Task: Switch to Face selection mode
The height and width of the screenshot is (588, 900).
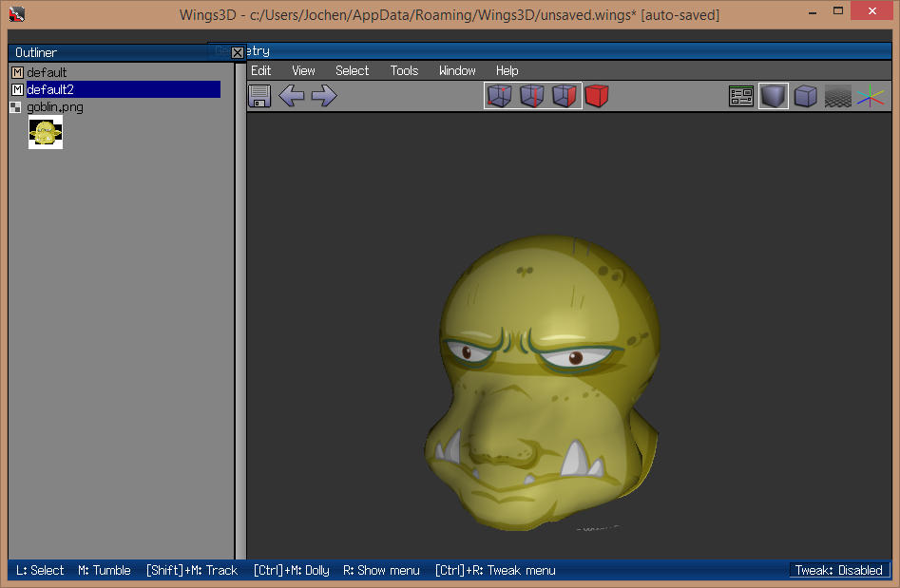Action: (565, 96)
